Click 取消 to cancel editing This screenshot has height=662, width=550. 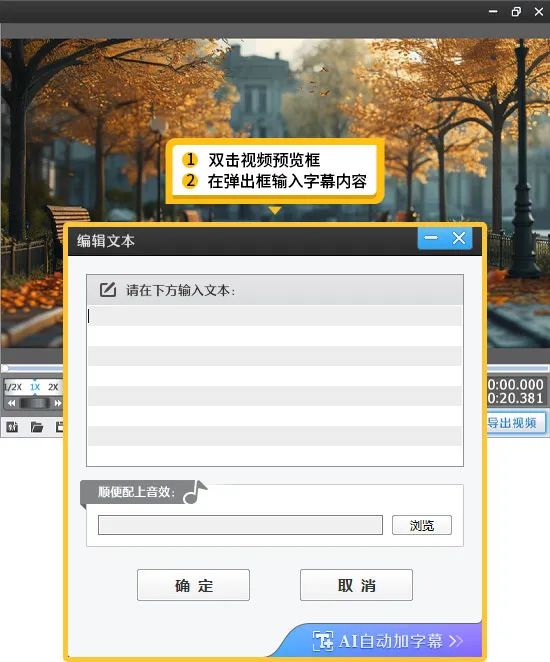pyautogui.click(x=356, y=585)
